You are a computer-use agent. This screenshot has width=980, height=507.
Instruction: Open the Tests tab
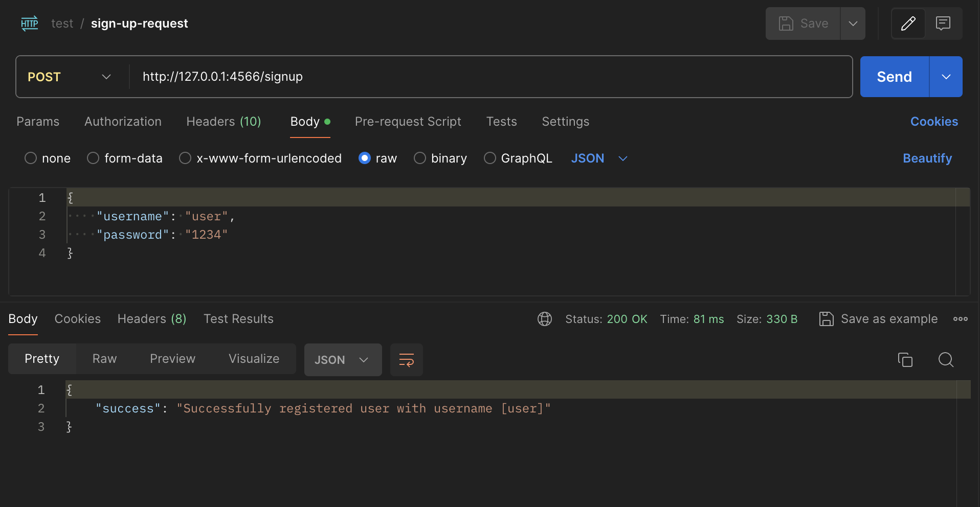(x=501, y=122)
